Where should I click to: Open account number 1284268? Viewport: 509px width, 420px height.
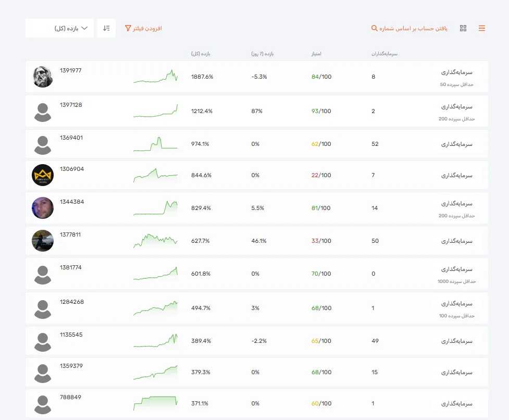[72, 302]
